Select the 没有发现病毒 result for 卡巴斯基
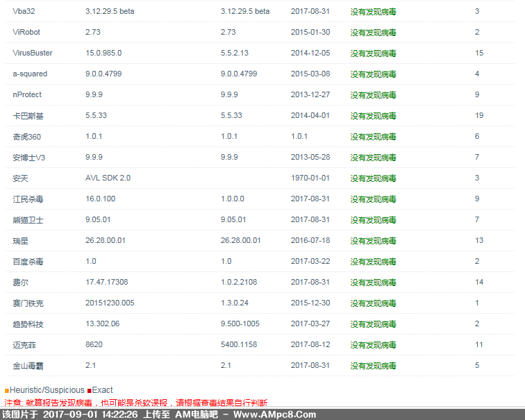This screenshot has height=420, width=525. point(374,116)
